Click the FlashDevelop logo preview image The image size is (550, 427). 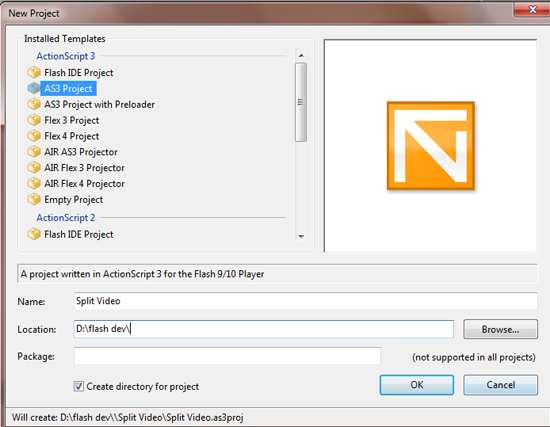431,146
